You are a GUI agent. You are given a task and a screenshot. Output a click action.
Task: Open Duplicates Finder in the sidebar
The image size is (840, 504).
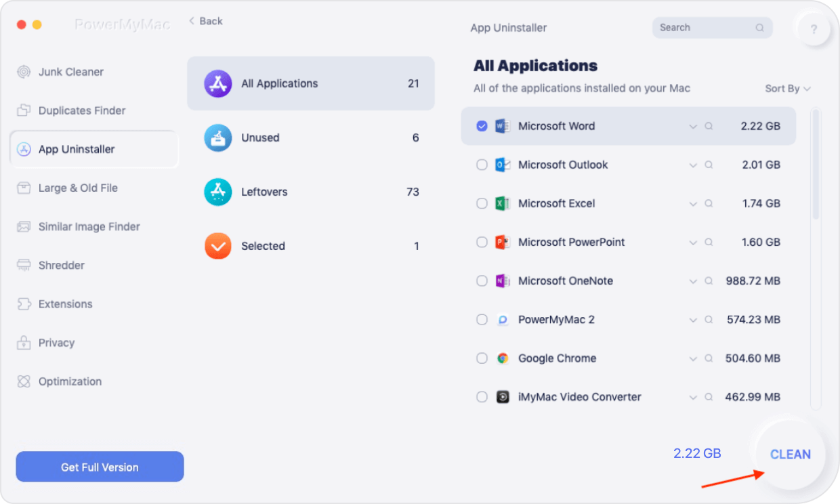[x=81, y=110]
